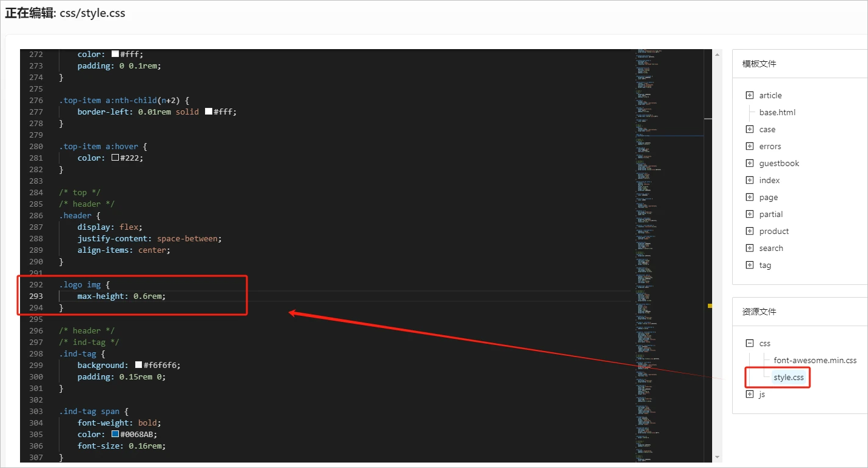
Task: Click the #fff color swatch on line 272
Action: point(115,54)
